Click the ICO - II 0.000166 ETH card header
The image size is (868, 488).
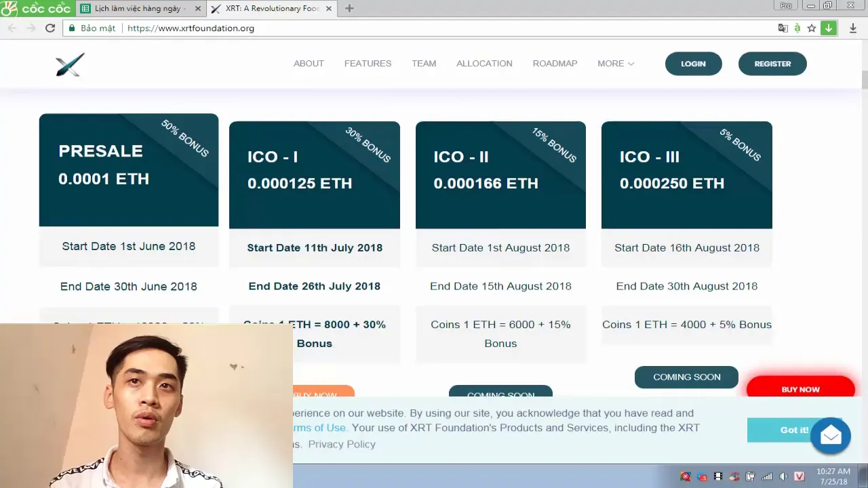(x=500, y=175)
